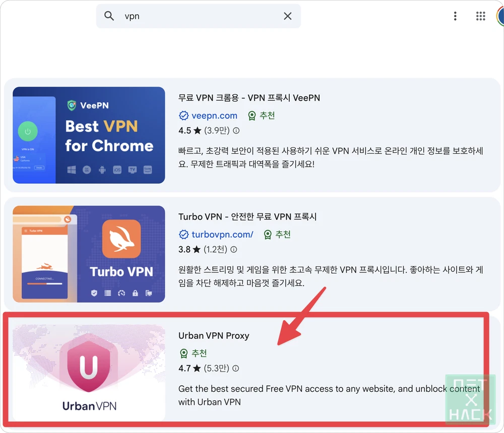Open the Urban VPN Proxy title
This screenshot has width=504, height=433.
[214, 336]
